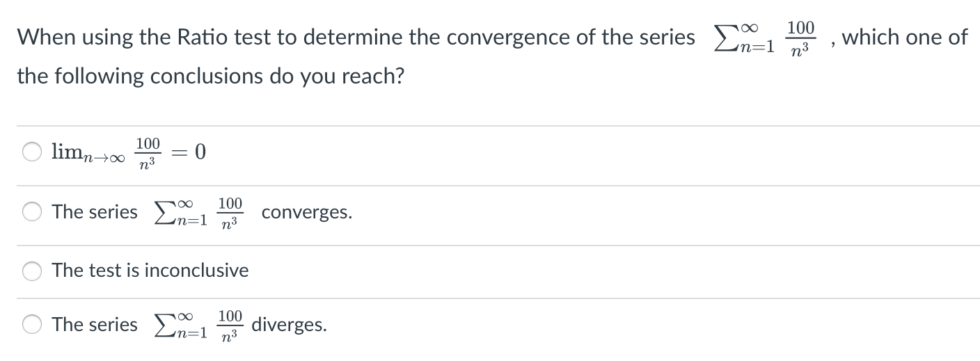Image resolution: width=980 pixels, height=361 pixels.
Task: Select the radio button for series converges
Action: click(x=33, y=212)
